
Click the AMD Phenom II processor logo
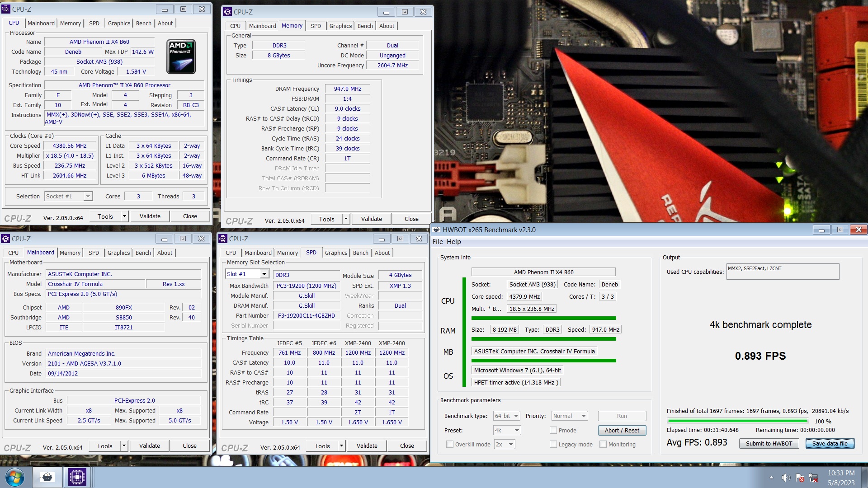click(181, 56)
